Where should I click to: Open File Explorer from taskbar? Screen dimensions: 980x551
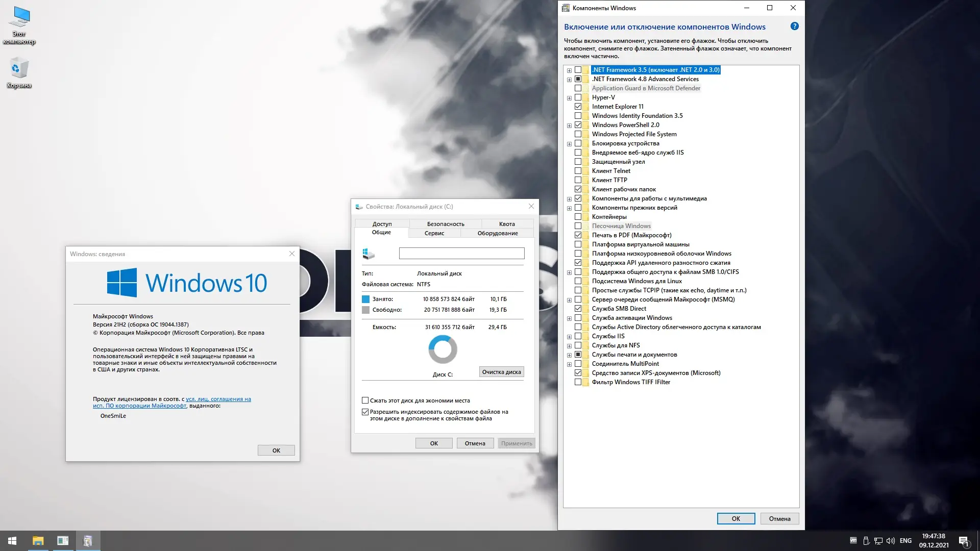[38, 541]
